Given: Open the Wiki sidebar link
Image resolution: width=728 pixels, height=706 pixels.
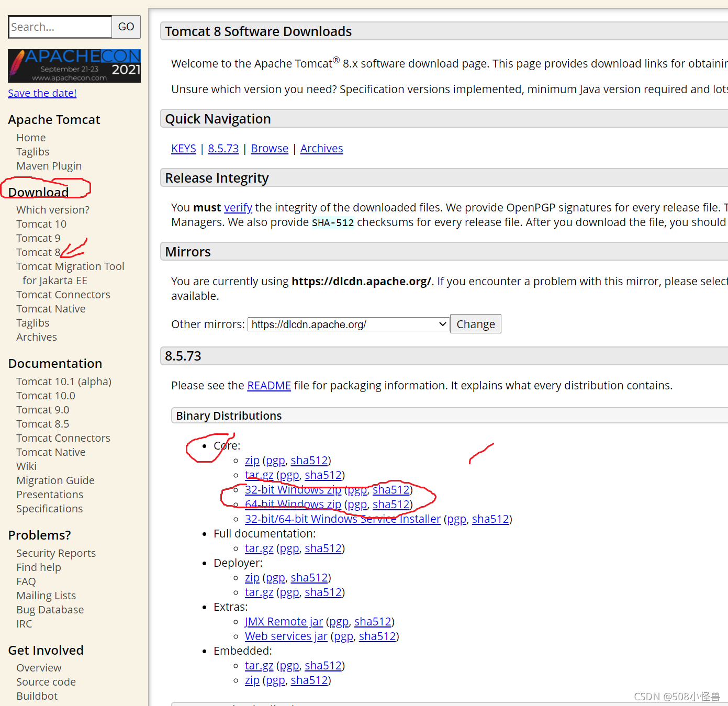Looking at the screenshot, I should pyautogui.click(x=26, y=466).
